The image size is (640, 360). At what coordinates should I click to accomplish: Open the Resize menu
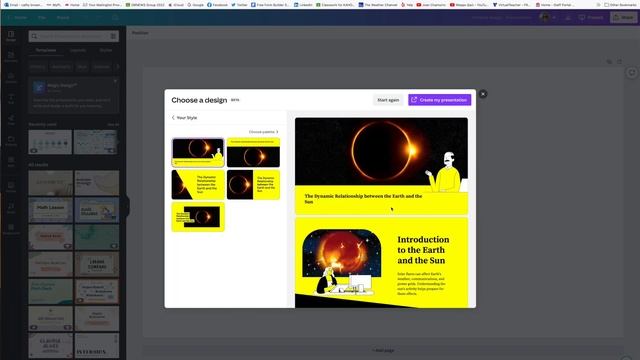(63, 18)
